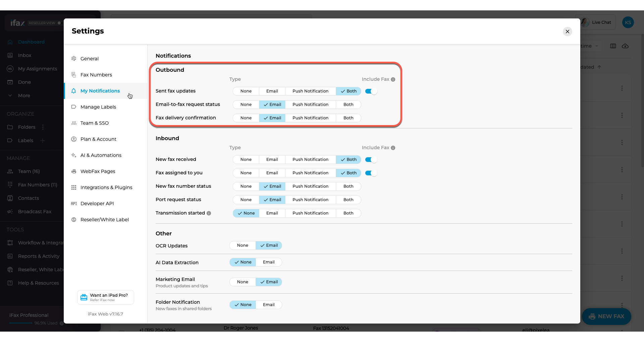Open the time sort dropdown
Screen dimensions: 644x344
click(x=589, y=46)
